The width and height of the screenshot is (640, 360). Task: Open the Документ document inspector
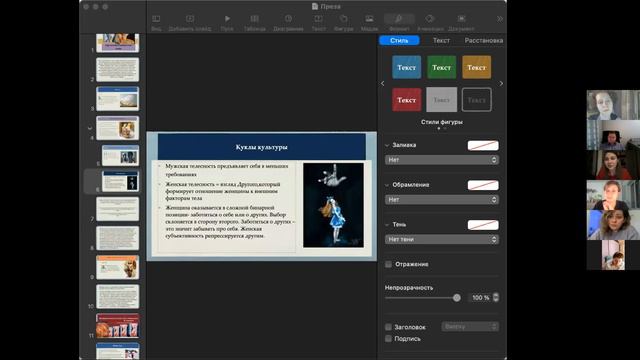(x=461, y=19)
